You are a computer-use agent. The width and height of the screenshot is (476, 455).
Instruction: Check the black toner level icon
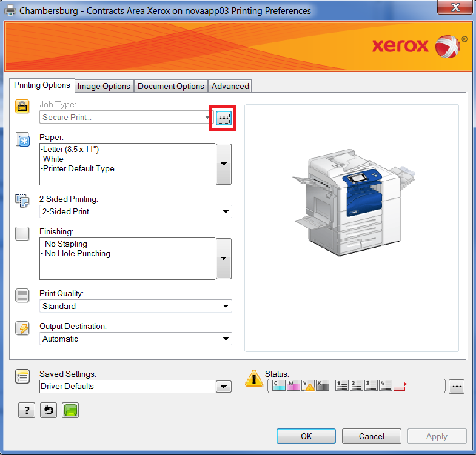pos(323,386)
